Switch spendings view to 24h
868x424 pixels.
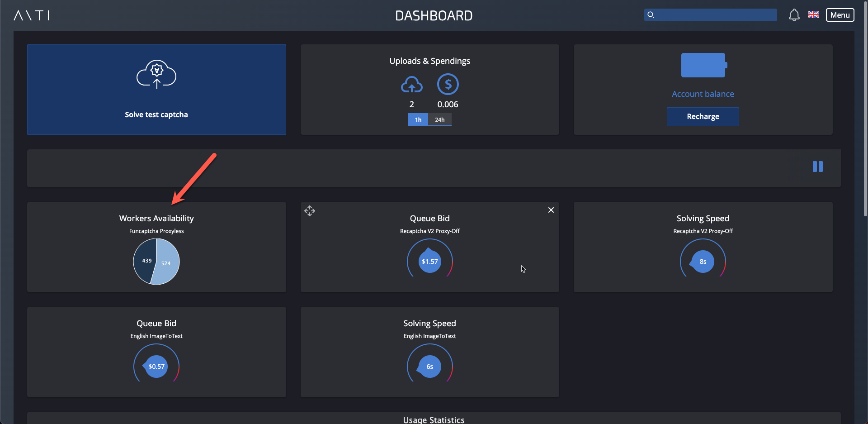[439, 119]
